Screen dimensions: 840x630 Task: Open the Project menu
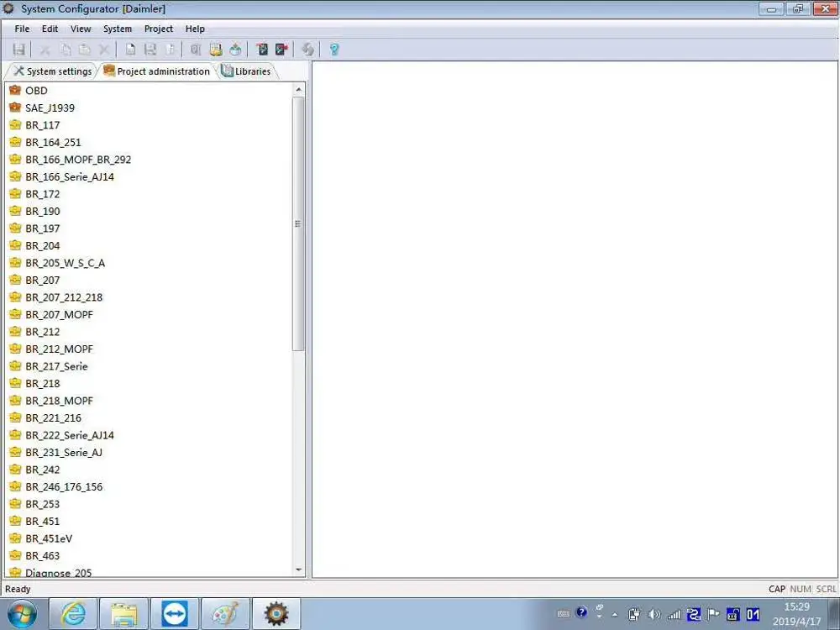tap(159, 29)
